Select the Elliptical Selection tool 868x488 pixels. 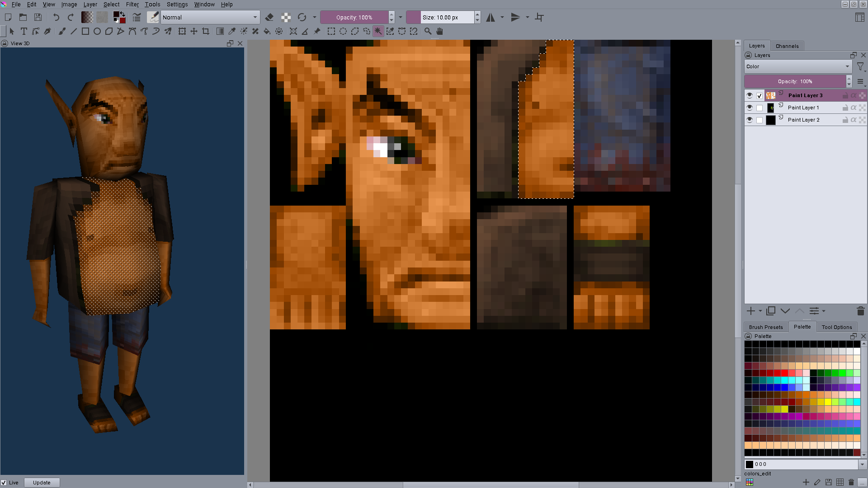[x=343, y=31]
